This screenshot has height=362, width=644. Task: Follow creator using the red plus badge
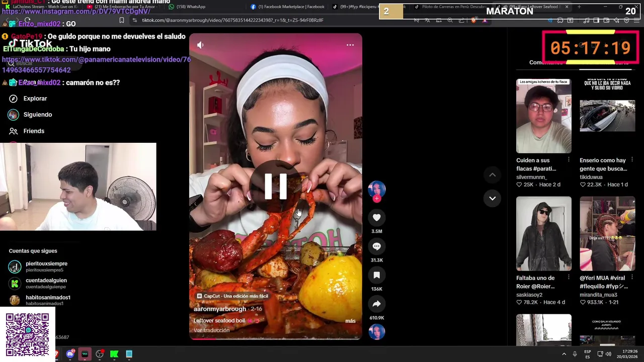(x=376, y=199)
